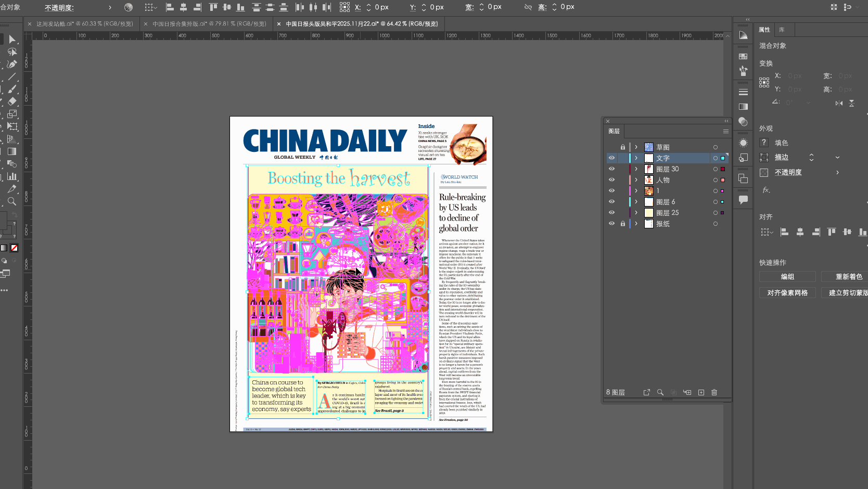Image resolution: width=868 pixels, height=489 pixels.
Task: Click the delete layer trash icon
Action: (714, 392)
